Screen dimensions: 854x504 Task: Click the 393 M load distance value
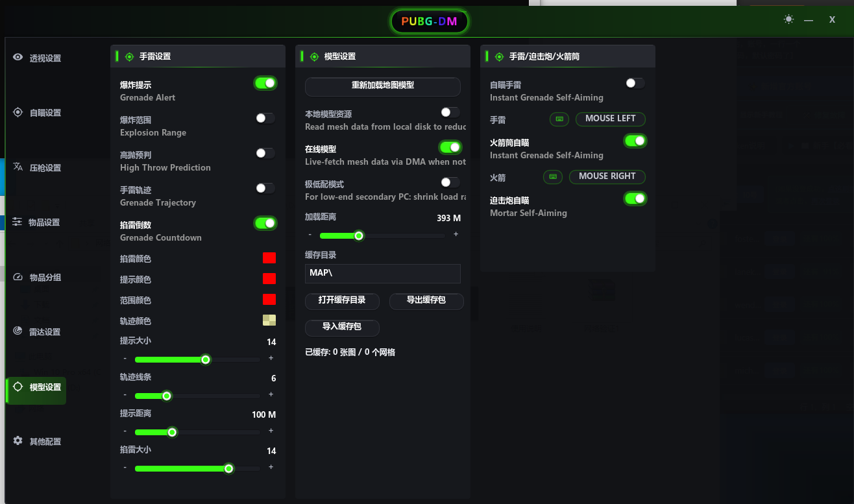click(449, 218)
